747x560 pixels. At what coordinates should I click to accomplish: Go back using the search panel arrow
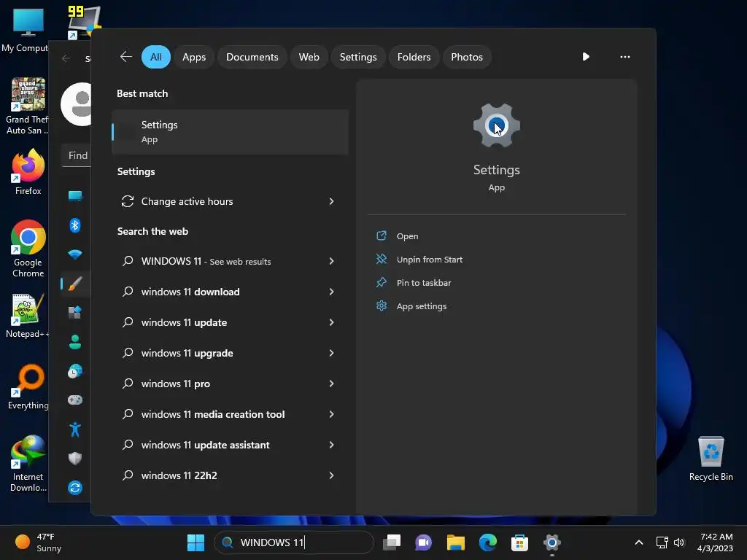click(x=125, y=57)
